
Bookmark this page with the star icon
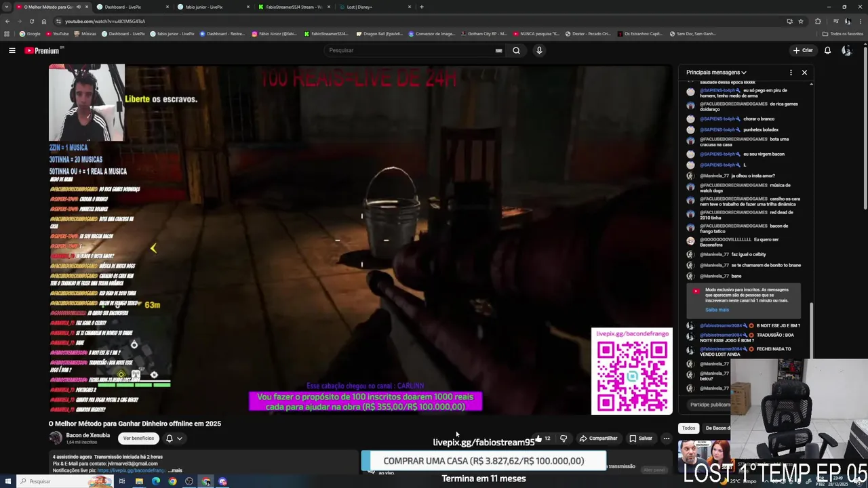(x=801, y=21)
